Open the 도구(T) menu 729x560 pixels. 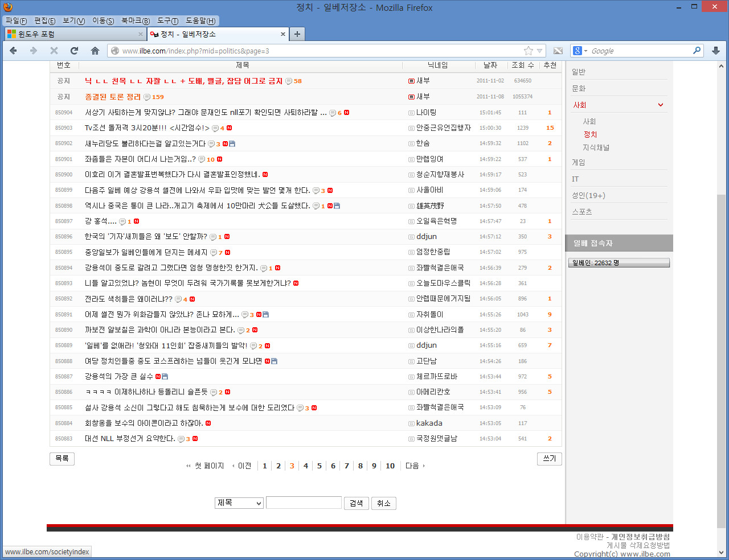coord(167,20)
